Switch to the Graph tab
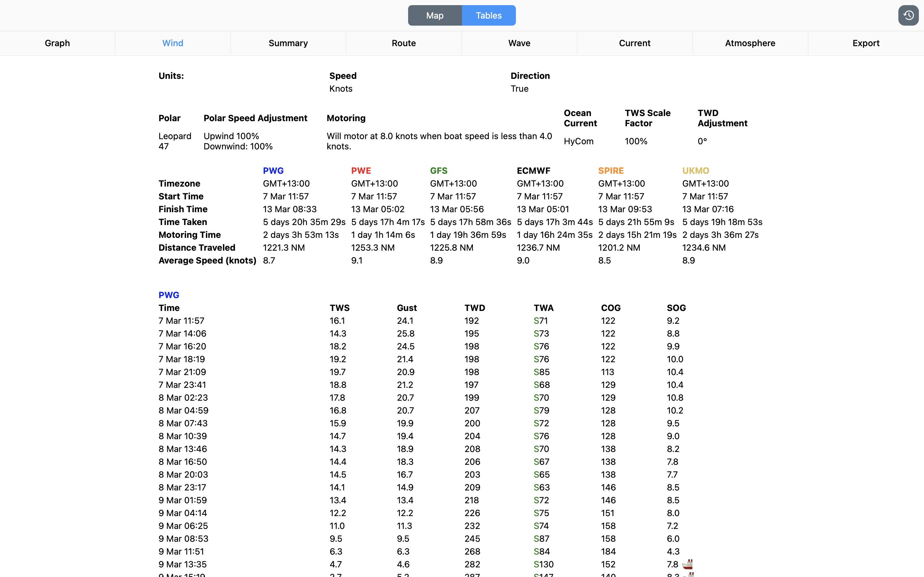 [x=57, y=43]
